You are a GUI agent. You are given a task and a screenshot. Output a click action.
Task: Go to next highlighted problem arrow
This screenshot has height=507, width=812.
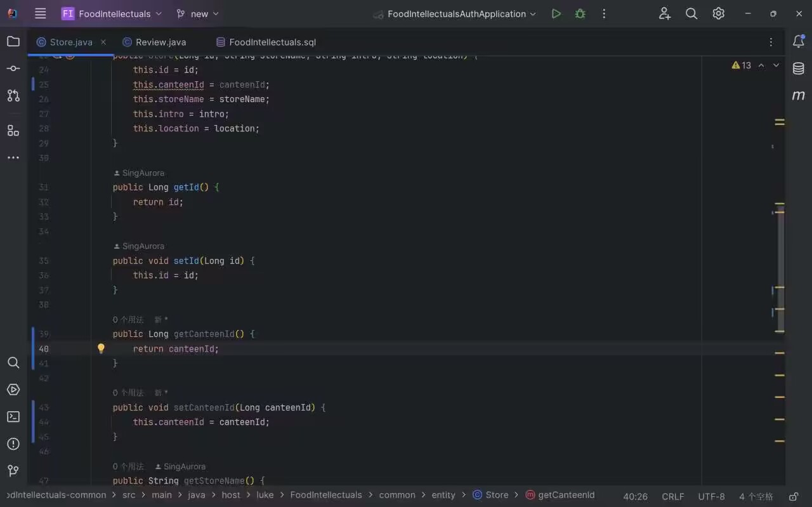(x=776, y=65)
